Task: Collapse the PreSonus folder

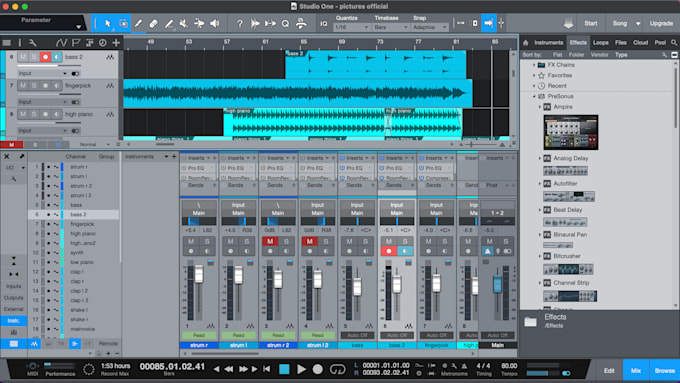Action: (534, 96)
